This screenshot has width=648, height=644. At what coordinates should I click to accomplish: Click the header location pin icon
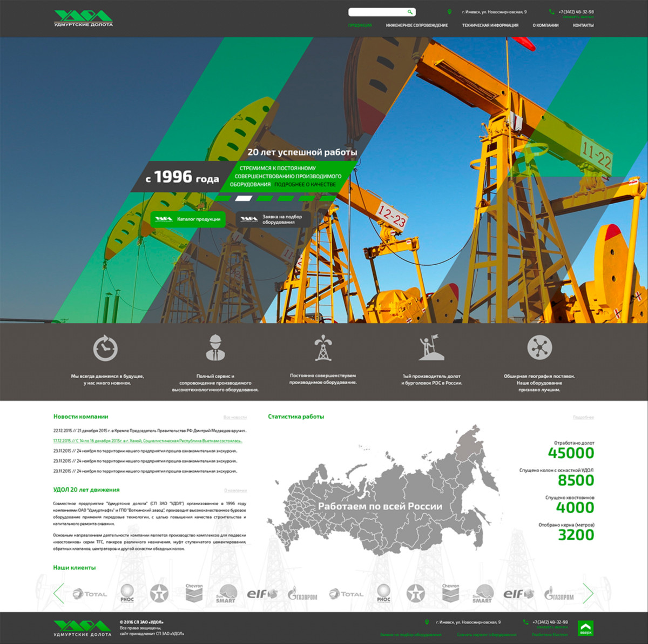[449, 12]
